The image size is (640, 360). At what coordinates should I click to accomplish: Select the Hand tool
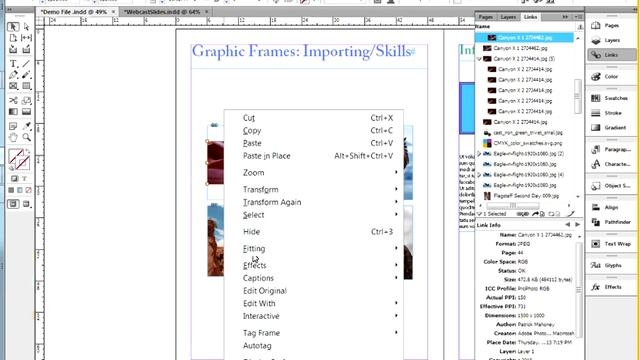pos(13,137)
